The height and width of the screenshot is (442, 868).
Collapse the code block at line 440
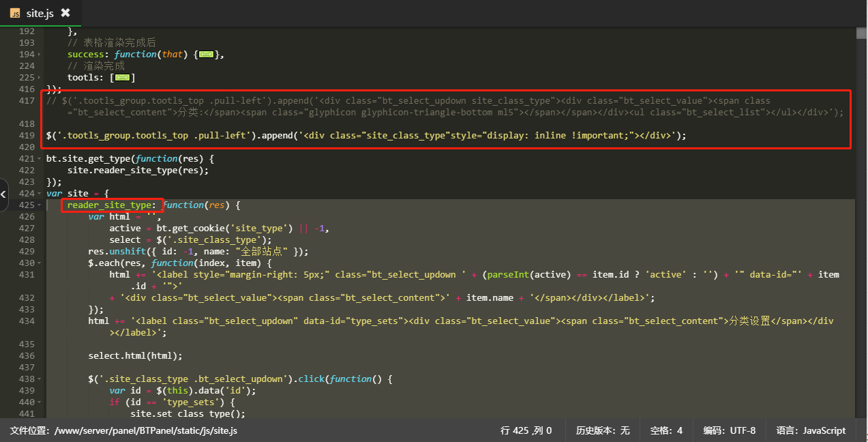coord(41,402)
